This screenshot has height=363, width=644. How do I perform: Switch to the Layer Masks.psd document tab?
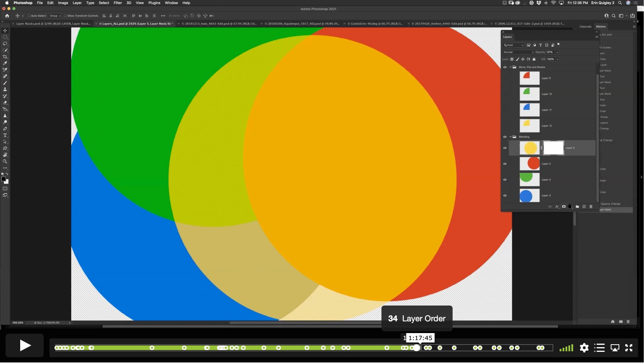tap(53, 24)
